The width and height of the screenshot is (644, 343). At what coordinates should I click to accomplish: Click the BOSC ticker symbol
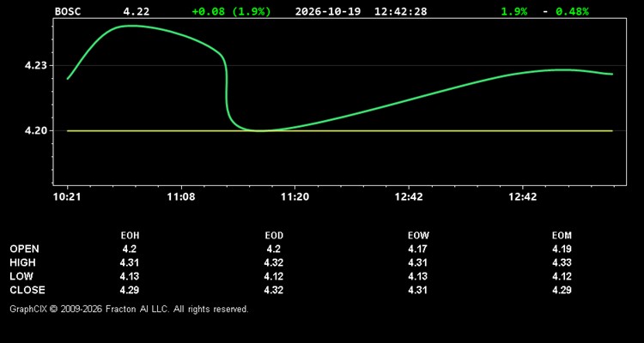[x=68, y=11]
